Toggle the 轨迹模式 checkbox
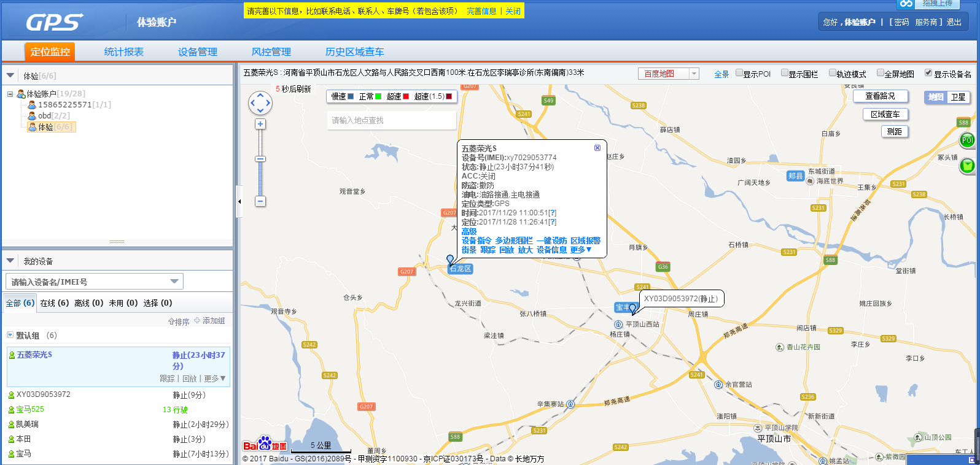 pos(833,73)
